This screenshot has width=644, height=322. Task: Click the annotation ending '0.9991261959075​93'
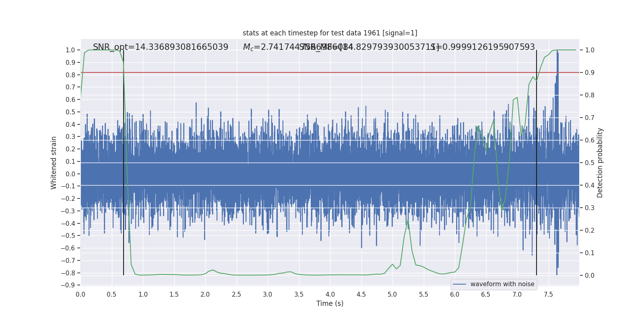pyautogui.click(x=483, y=47)
